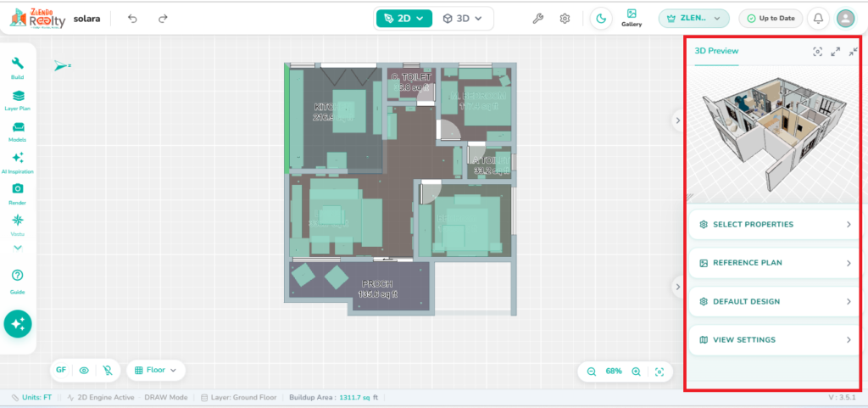Viewport: 868px width, 408px height.
Task: Toggle the crossed-out item icon beside eye
Action: point(108,371)
